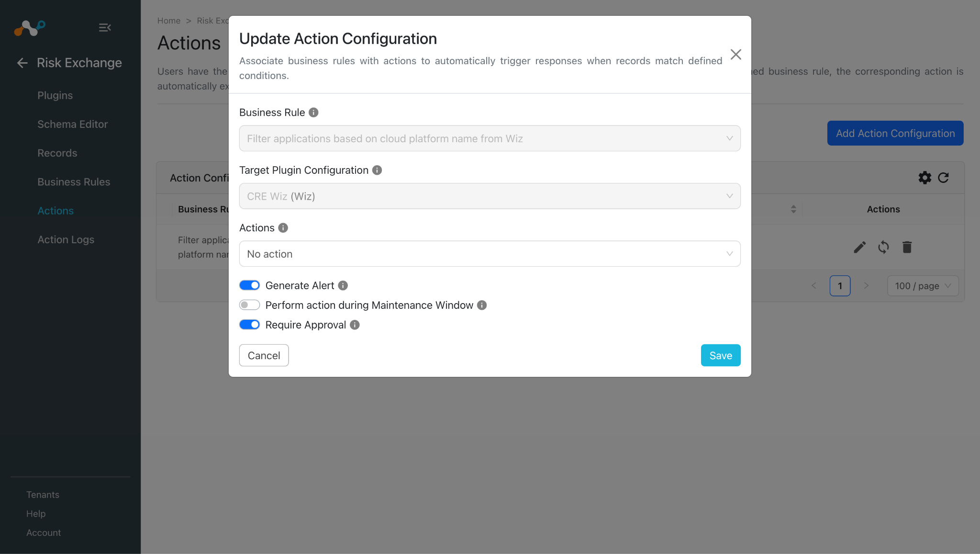Screen dimensions: 980x554
Task: Click the Require Approval info icon
Action: tap(355, 325)
